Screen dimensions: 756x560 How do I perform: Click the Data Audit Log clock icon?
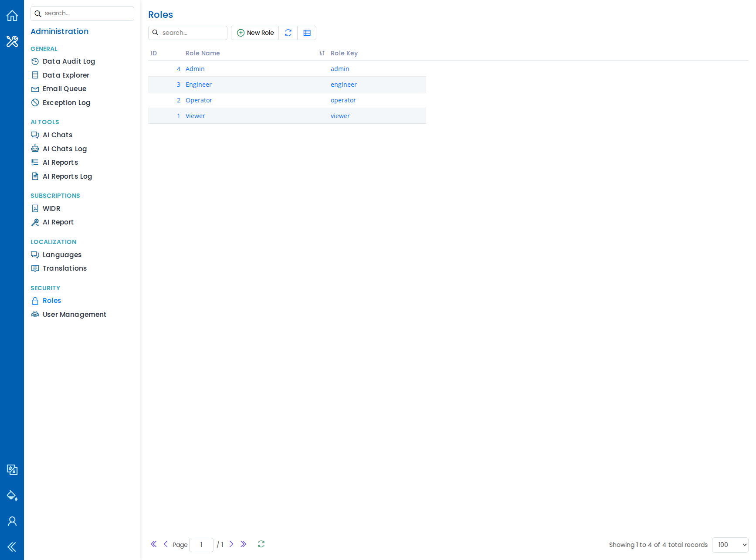click(x=35, y=61)
